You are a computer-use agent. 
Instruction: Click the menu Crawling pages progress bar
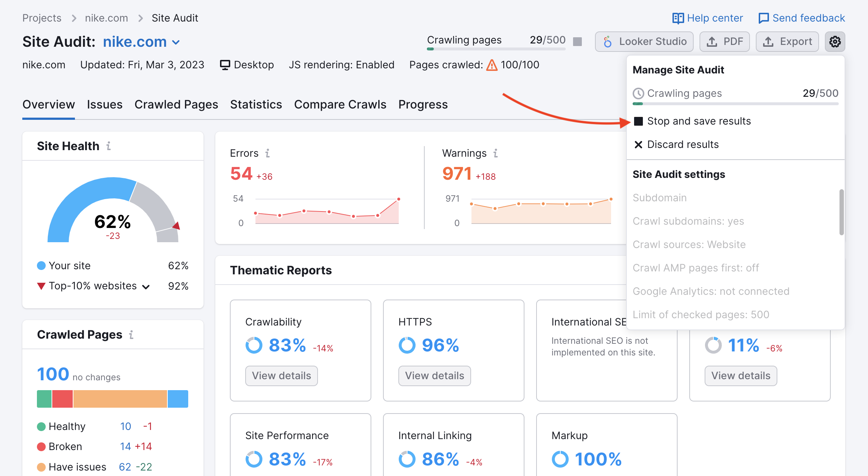(x=735, y=104)
